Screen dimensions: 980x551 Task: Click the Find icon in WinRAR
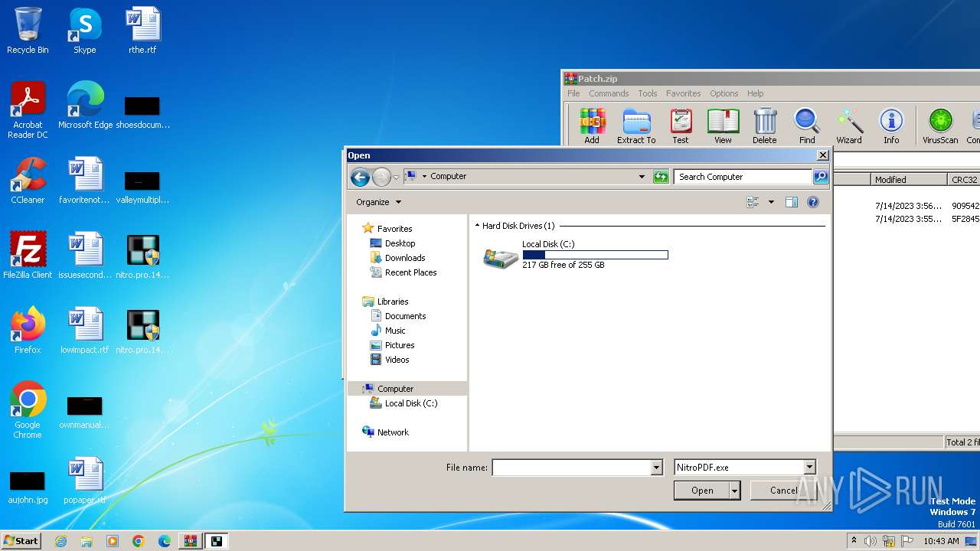(807, 126)
